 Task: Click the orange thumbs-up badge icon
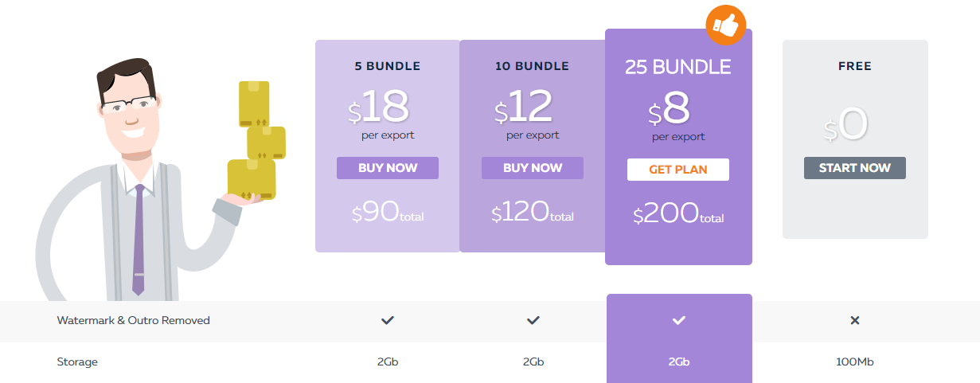[x=726, y=25]
